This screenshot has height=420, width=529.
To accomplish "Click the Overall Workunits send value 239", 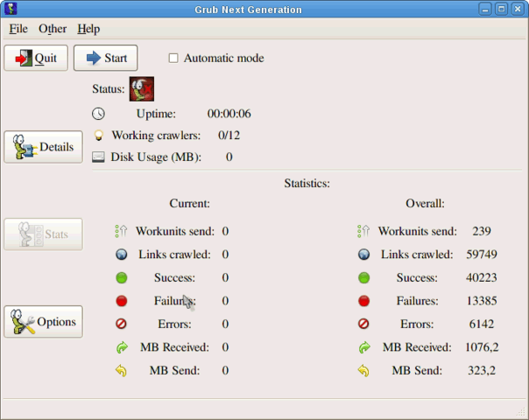I will [482, 231].
